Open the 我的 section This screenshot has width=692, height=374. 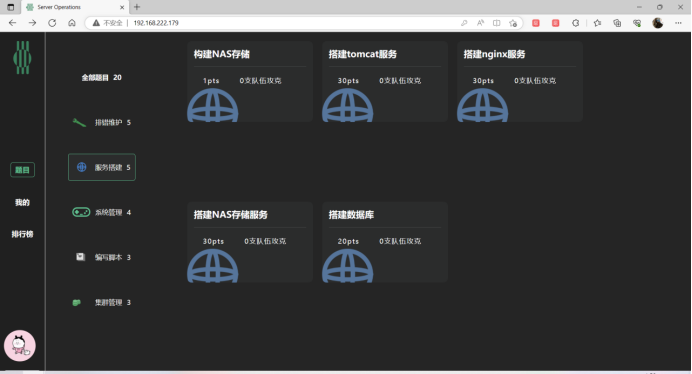pyautogui.click(x=23, y=202)
